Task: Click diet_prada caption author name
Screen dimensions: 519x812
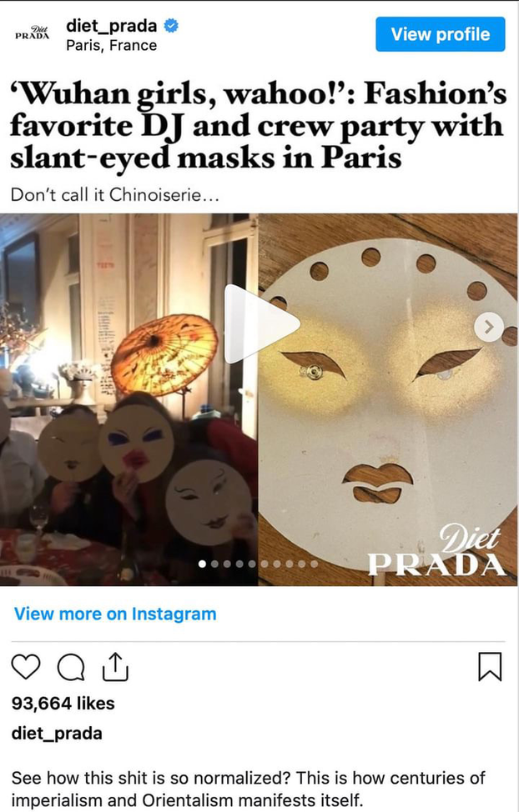Action: [57, 734]
